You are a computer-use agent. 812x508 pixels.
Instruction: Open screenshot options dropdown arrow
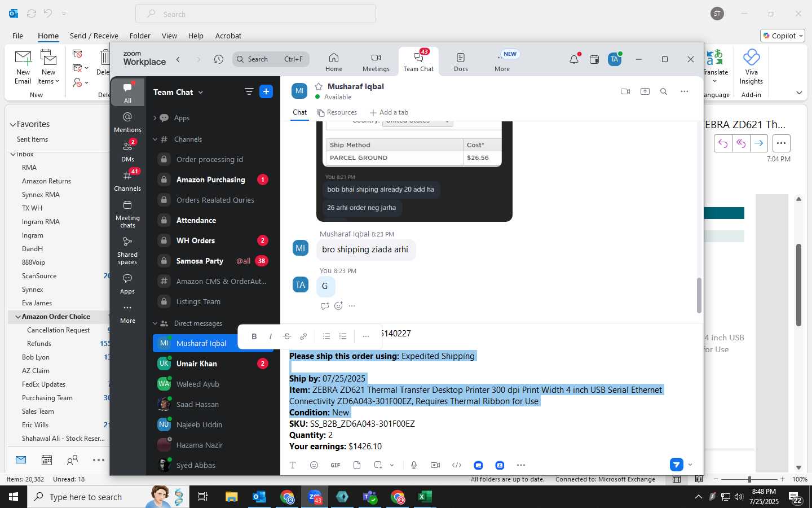point(392,465)
